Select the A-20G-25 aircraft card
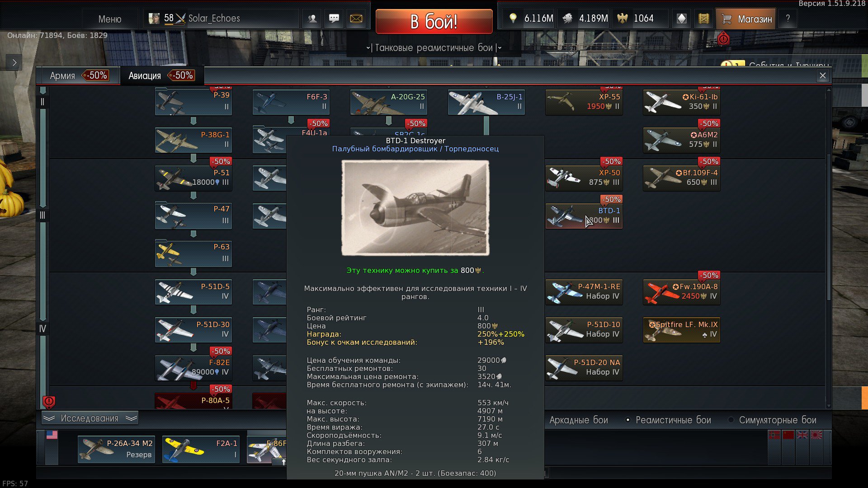The width and height of the screenshot is (868, 488). click(389, 102)
